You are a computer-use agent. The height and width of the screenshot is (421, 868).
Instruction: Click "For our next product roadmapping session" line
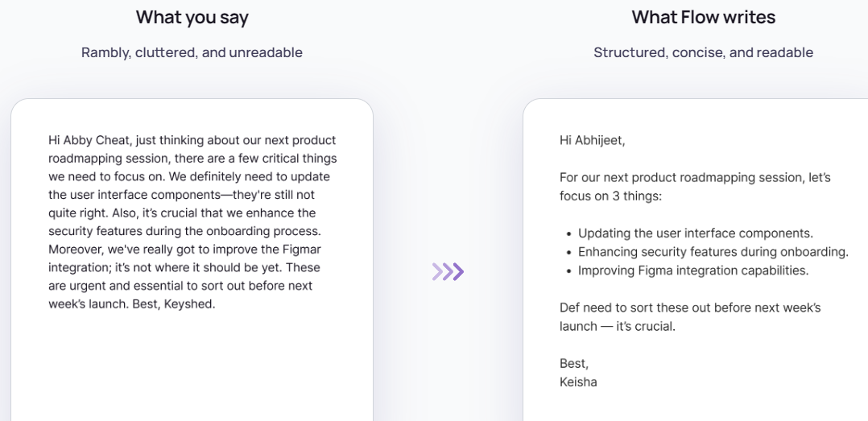coord(694,177)
